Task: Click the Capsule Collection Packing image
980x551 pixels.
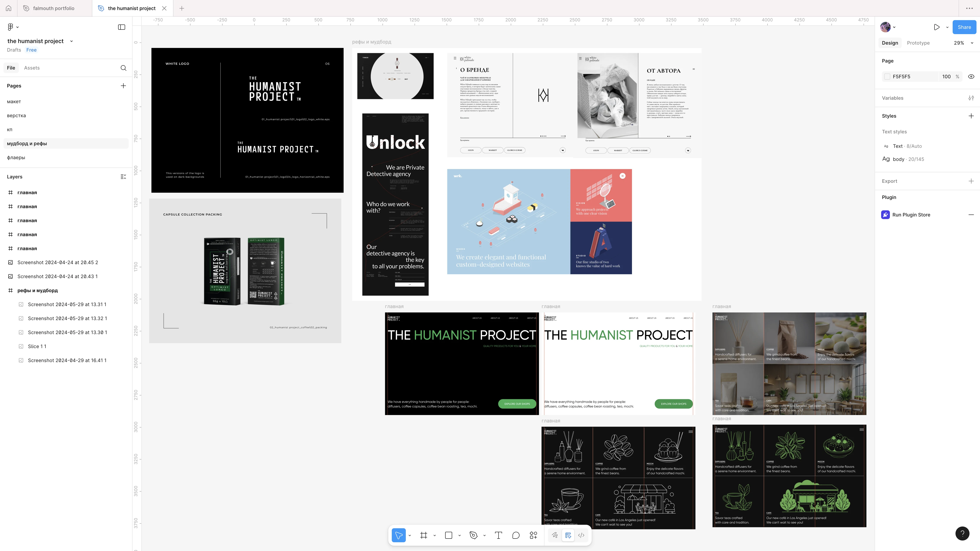Action: tap(245, 271)
